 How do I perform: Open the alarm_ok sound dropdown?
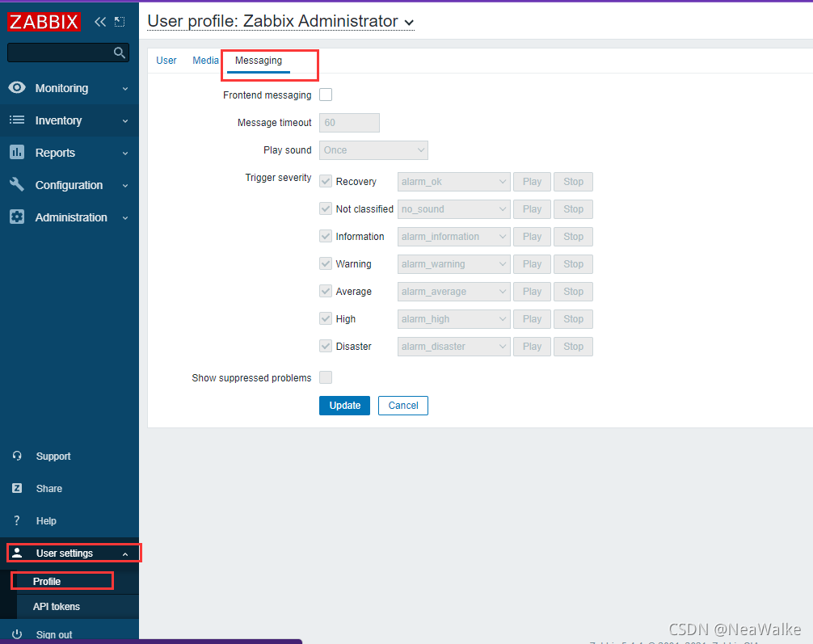pos(453,182)
